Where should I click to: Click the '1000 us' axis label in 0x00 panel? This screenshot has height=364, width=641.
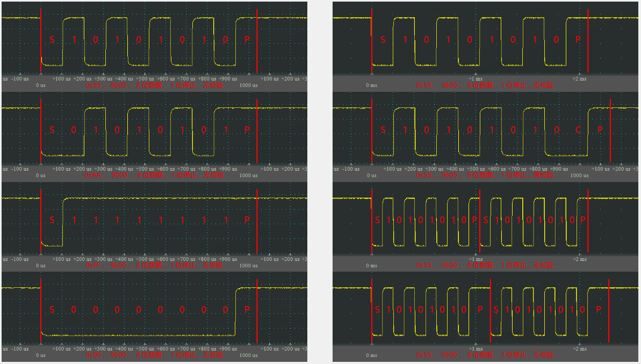point(249,355)
